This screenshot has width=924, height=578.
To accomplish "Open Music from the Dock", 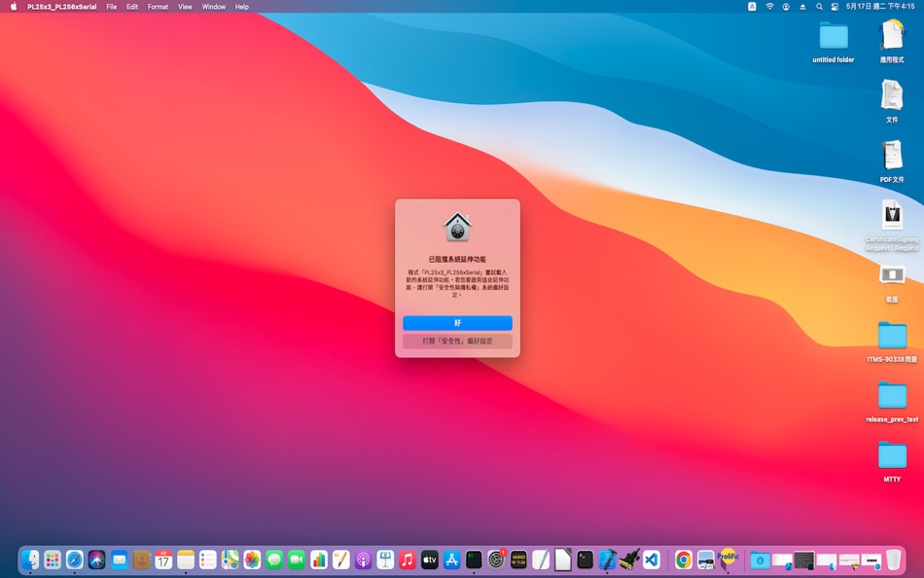I will (408, 560).
